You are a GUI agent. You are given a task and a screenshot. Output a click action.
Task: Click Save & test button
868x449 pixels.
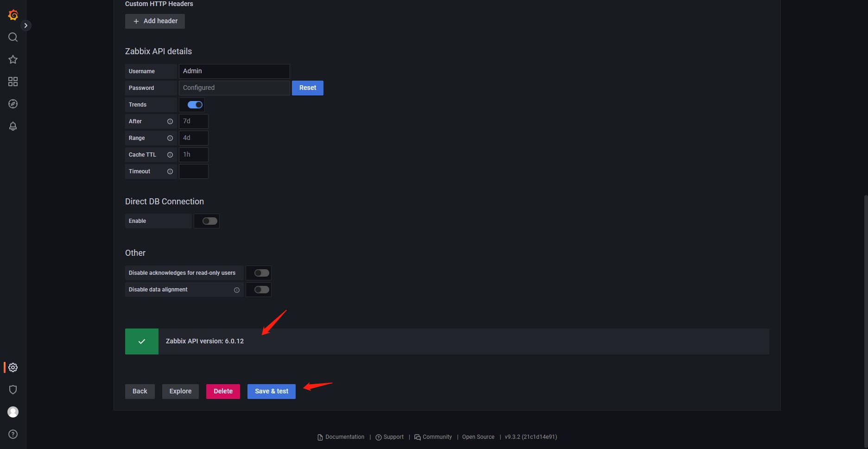click(272, 391)
